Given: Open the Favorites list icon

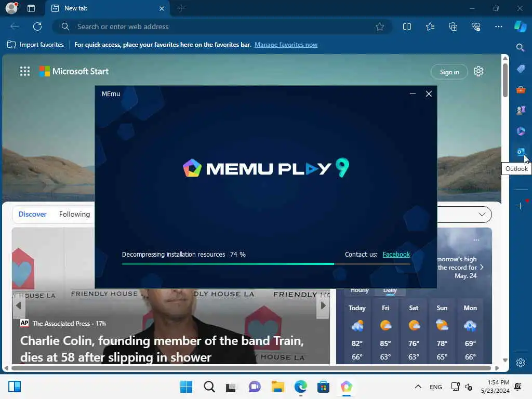Looking at the screenshot, I should (x=430, y=26).
